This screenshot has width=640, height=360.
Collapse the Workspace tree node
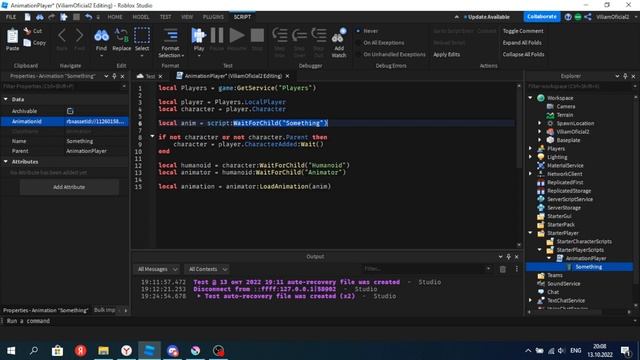531,98
